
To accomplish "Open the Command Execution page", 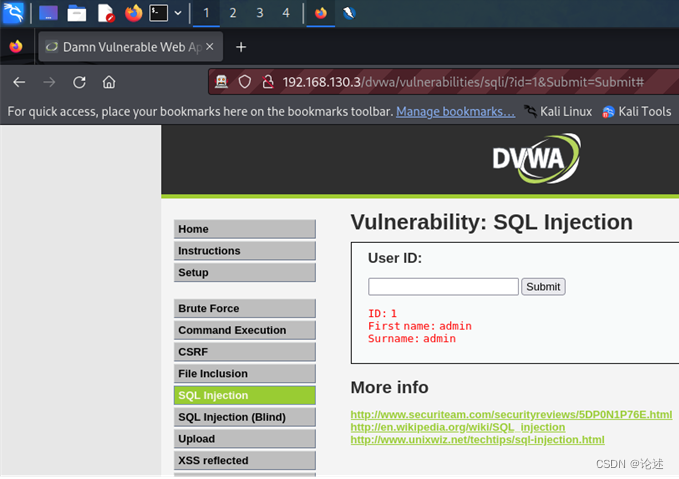I will [245, 330].
